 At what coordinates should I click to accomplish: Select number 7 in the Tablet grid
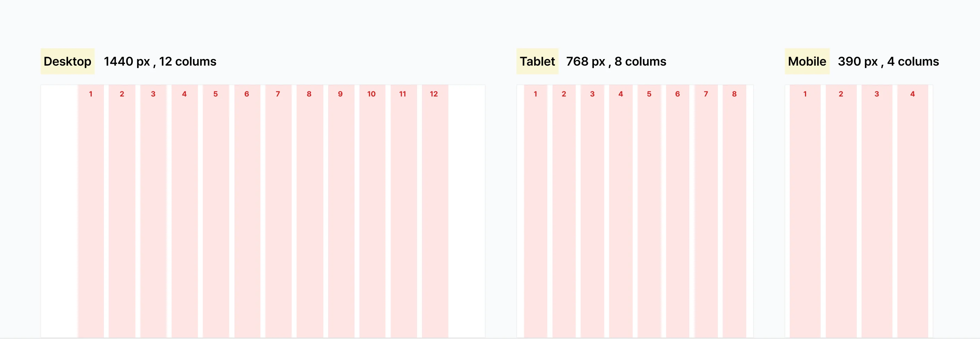tap(706, 94)
